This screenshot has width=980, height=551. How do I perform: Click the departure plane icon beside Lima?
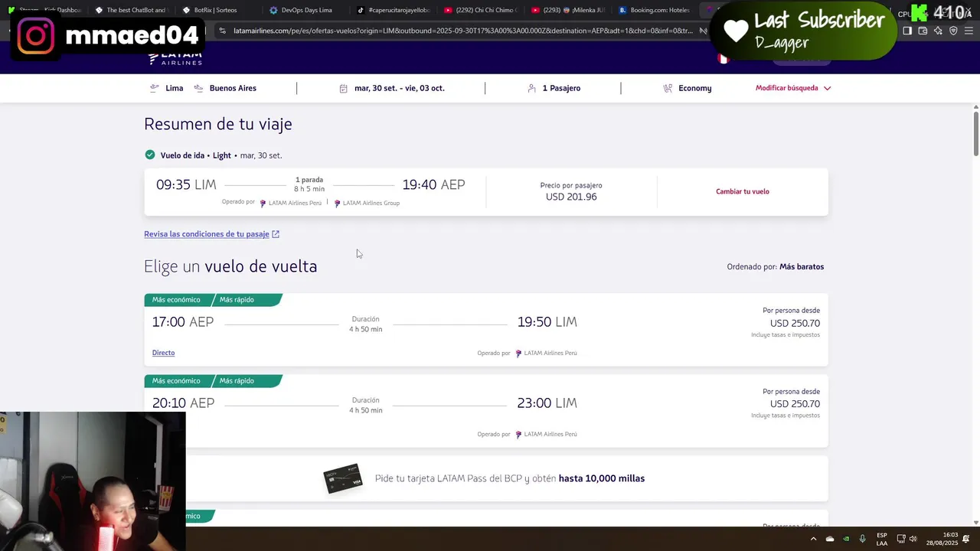click(x=155, y=88)
